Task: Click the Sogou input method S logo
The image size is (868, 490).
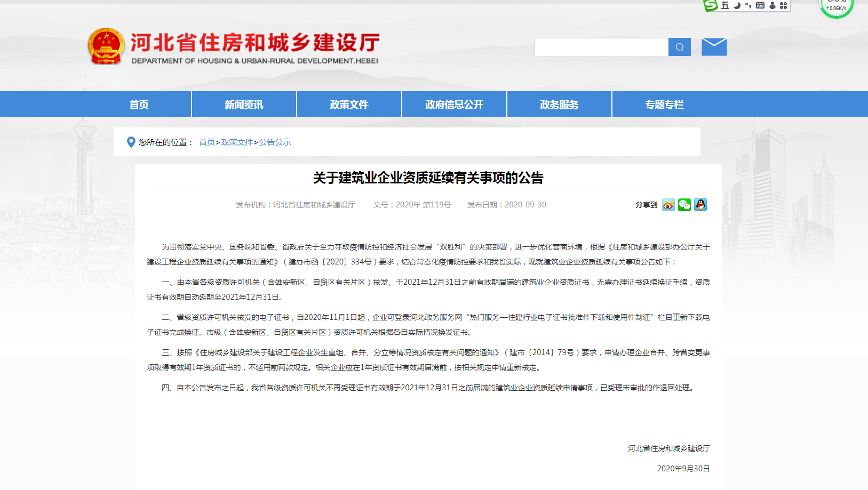Action: point(710,5)
